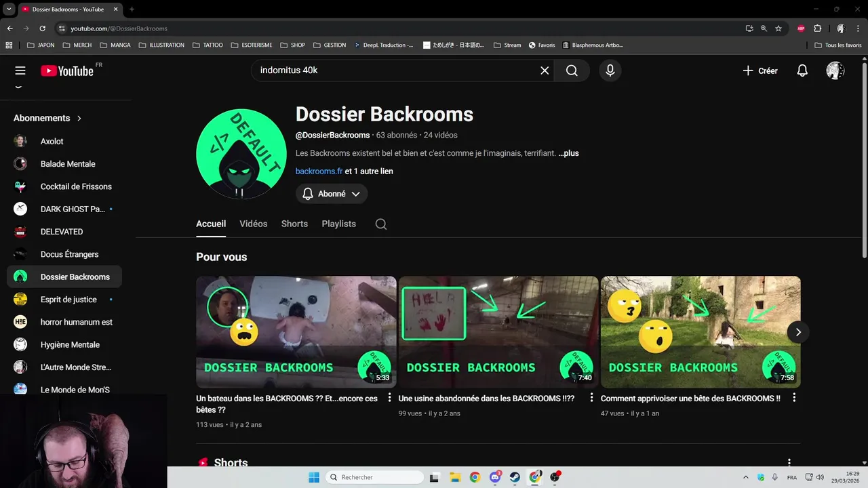Show the 1 autre lien popup
Image resolution: width=868 pixels, height=488 pixels.
(369, 171)
